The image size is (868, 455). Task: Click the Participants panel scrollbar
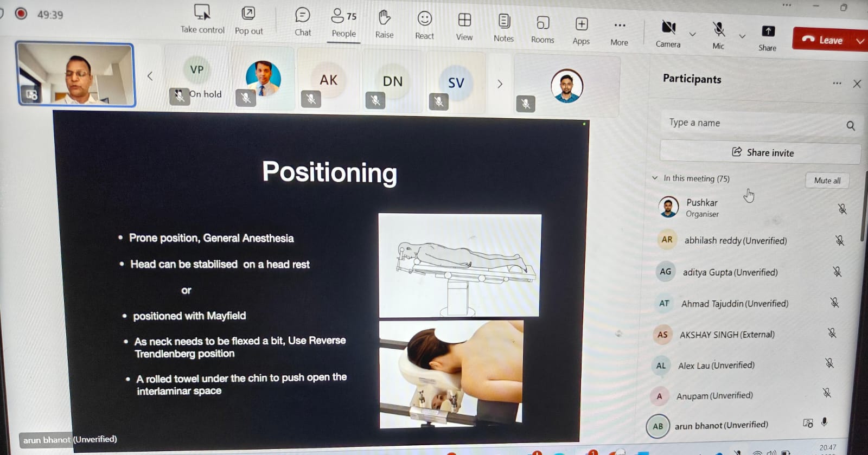[x=864, y=206]
